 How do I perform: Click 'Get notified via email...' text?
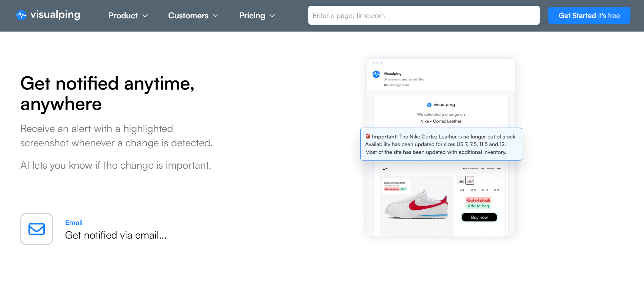pyautogui.click(x=116, y=235)
